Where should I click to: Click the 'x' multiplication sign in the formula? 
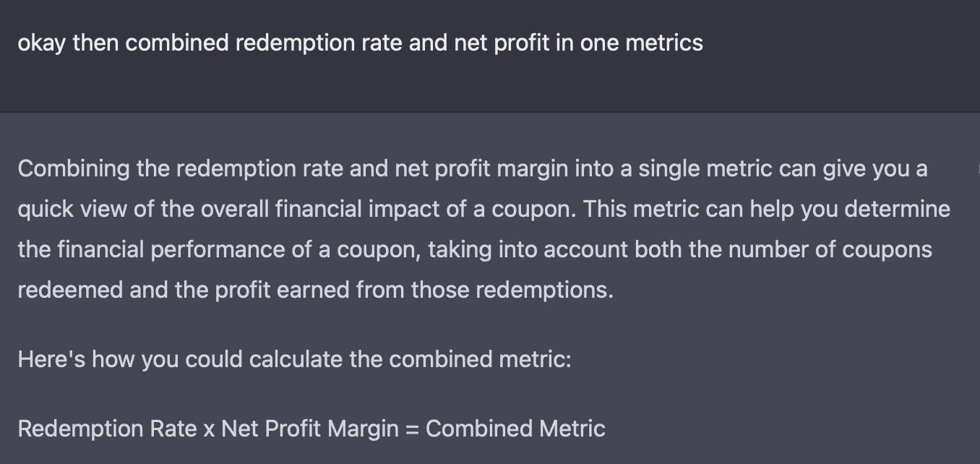click(x=209, y=429)
